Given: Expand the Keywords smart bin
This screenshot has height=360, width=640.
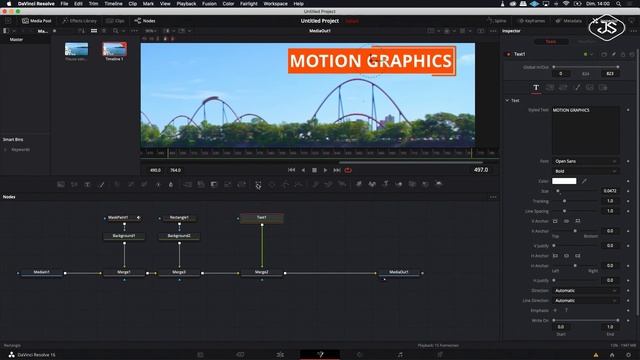Looking at the screenshot, I should tap(5, 150).
